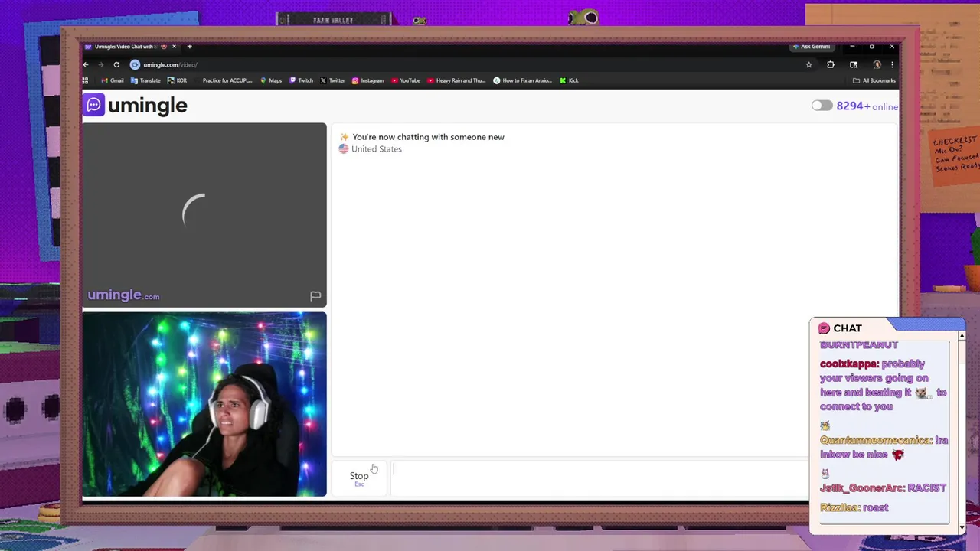Open the YouTube bookmark
Viewport: 980px width, 551px height.
pos(406,80)
